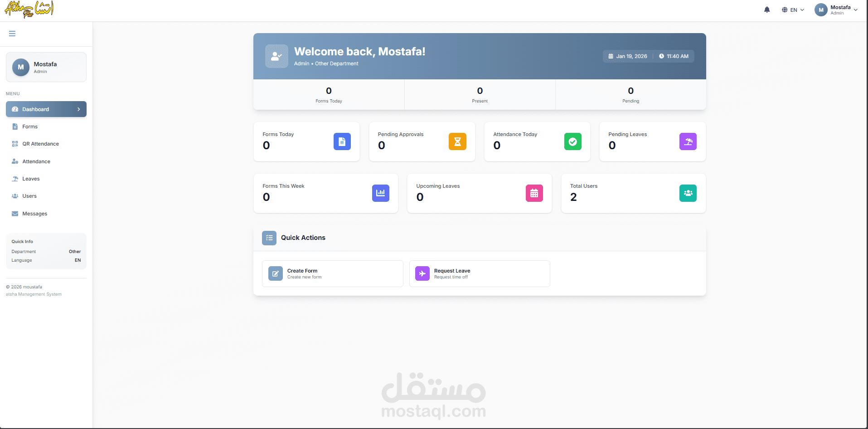868x429 pixels.
Task: Expand the Mostafa Admin account menu
Action: [x=836, y=10]
